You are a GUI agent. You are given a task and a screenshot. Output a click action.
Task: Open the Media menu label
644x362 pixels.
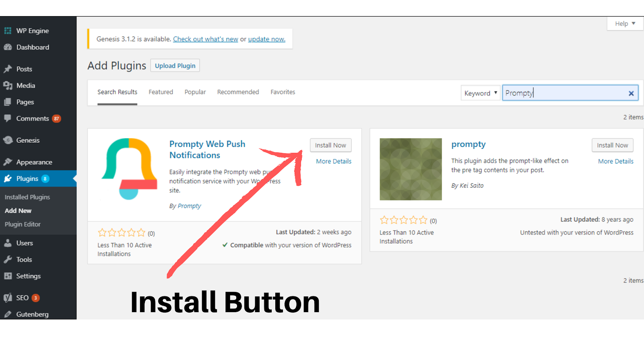pos(26,85)
